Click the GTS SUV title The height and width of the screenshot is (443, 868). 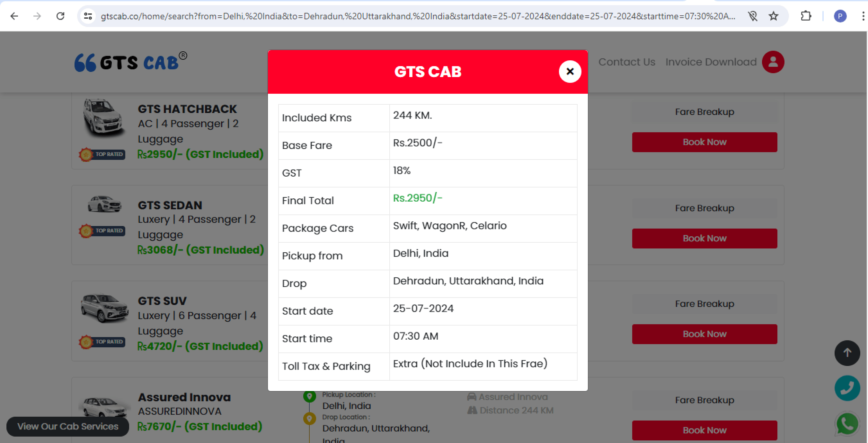(x=162, y=300)
